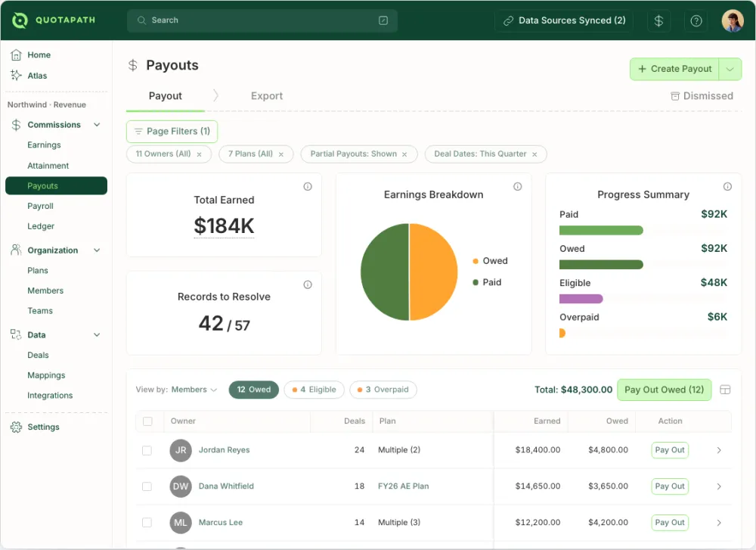Click the Create Payout button
This screenshot has height=550, width=756.
(674, 69)
